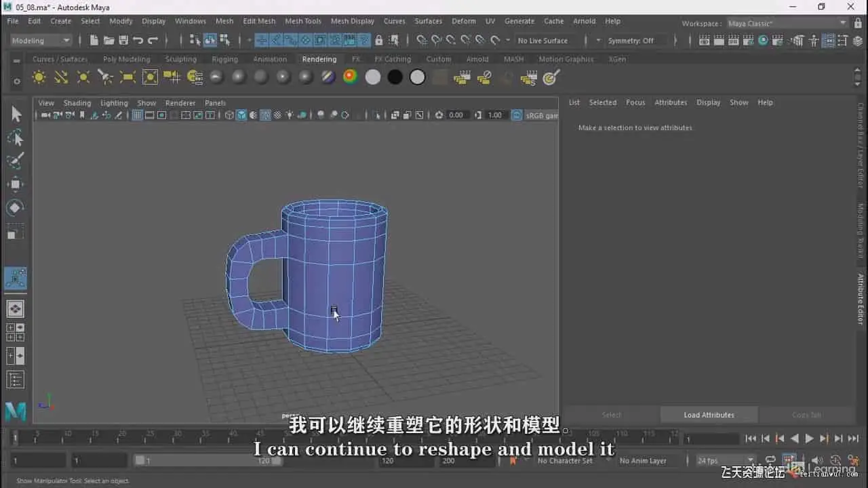Click the undo arrow icon
Image resolution: width=868 pixels, height=488 pixels.
(x=138, y=41)
